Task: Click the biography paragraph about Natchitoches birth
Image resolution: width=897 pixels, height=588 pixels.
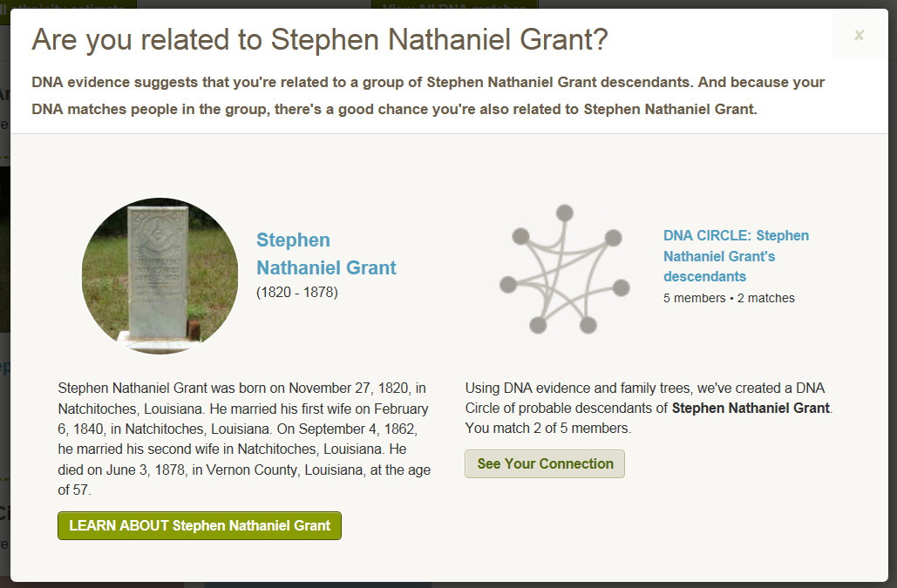Action: click(x=244, y=439)
